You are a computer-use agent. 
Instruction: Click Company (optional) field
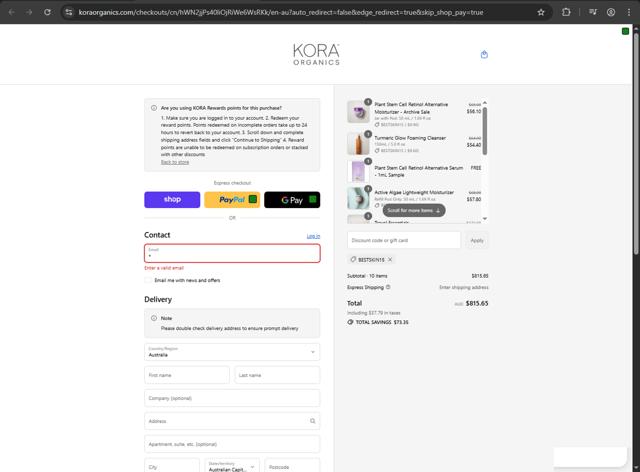pos(232,398)
